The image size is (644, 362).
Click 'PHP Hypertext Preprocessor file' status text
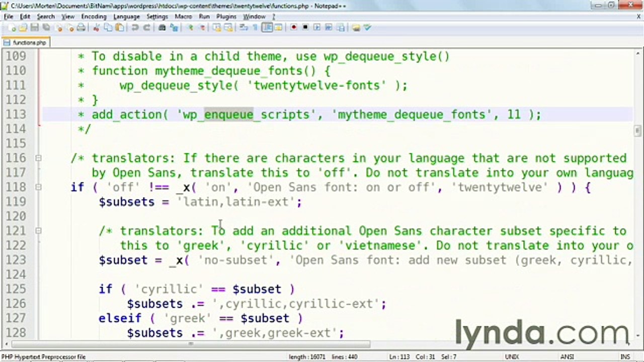pos(44,356)
